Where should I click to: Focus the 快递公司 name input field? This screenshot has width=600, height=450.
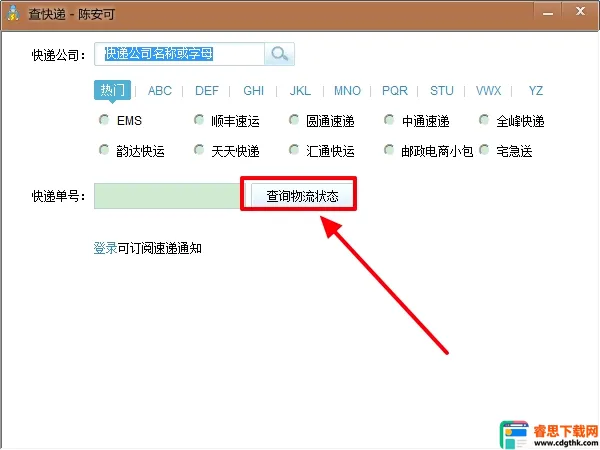(179, 54)
